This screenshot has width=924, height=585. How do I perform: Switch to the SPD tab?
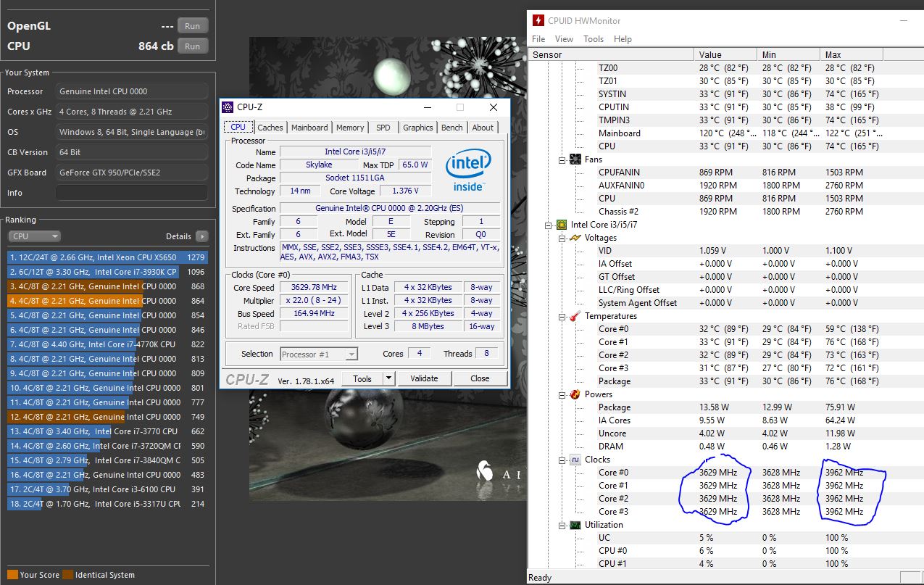[x=383, y=128]
